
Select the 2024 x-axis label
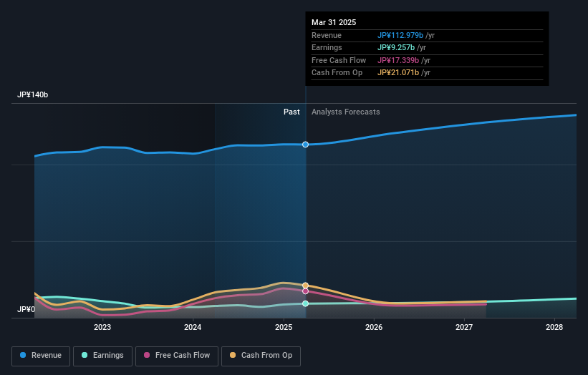coord(193,327)
